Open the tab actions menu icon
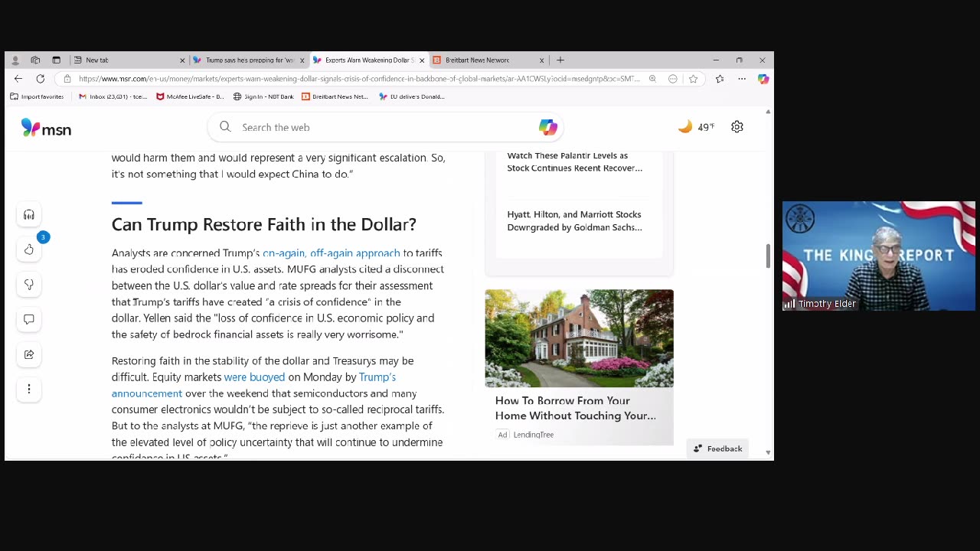The width and height of the screenshot is (980, 551). coord(56,60)
